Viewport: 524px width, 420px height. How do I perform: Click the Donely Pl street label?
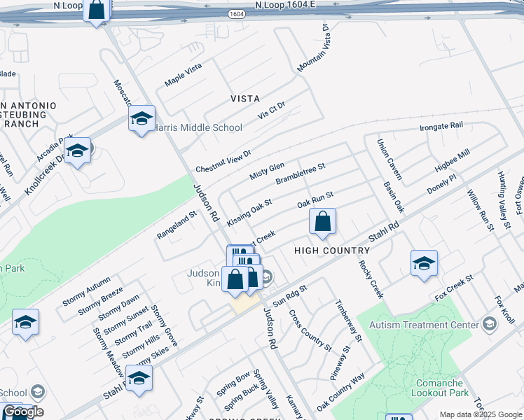tap(441, 184)
